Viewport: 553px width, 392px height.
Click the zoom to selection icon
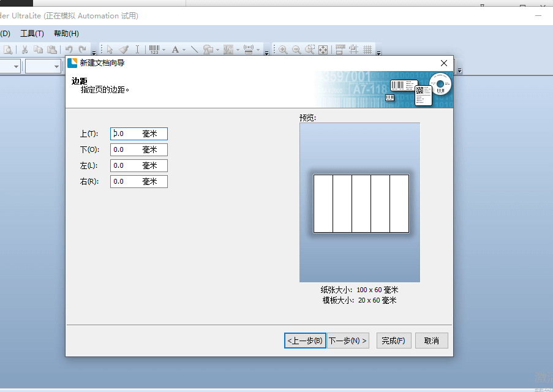coord(310,50)
